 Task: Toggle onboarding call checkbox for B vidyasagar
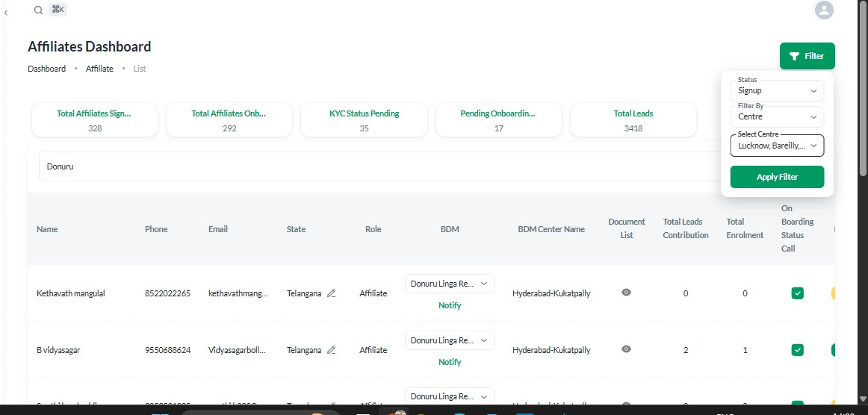(x=797, y=350)
